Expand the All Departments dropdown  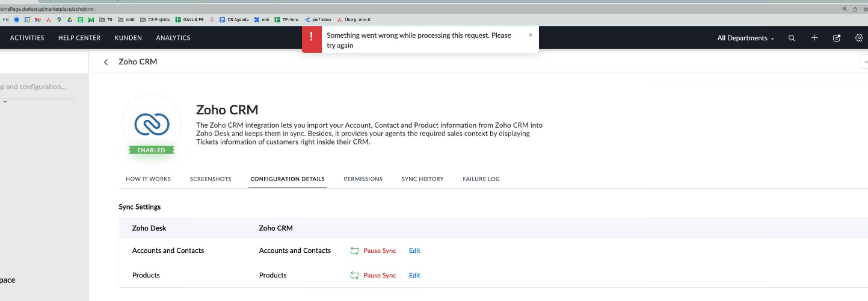(x=746, y=38)
